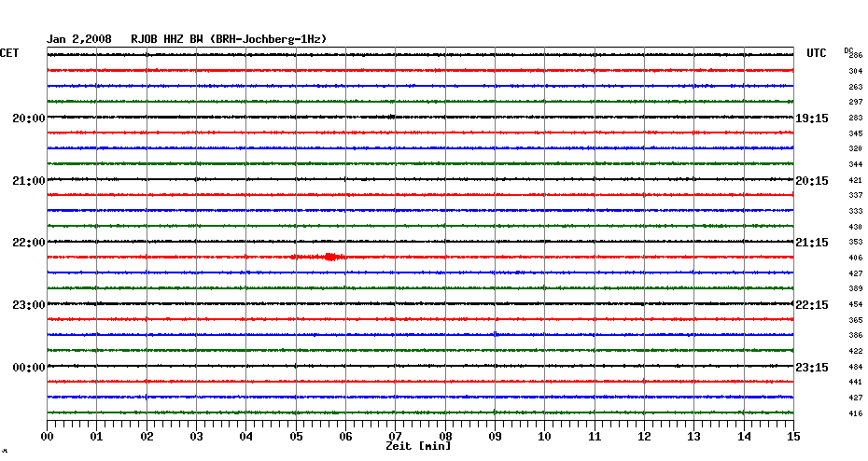Click the DC value '333'
The height and width of the screenshot is (461, 868).
[x=856, y=212]
